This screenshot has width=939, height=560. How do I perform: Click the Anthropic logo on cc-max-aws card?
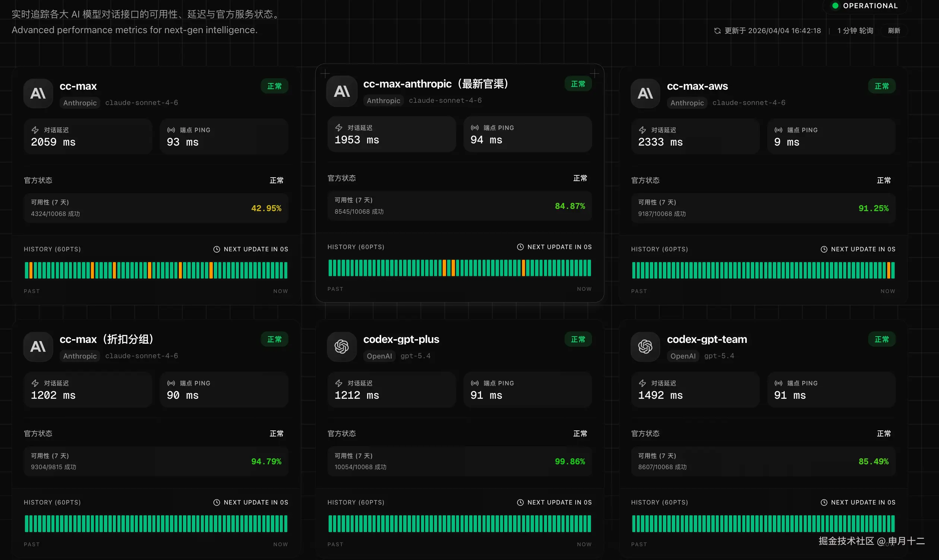(x=645, y=93)
